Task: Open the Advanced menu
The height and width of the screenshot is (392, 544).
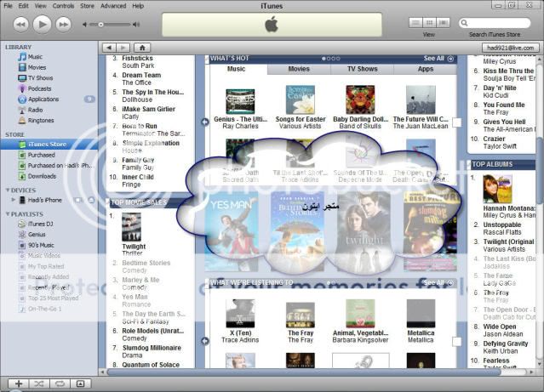Action: (113, 6)
